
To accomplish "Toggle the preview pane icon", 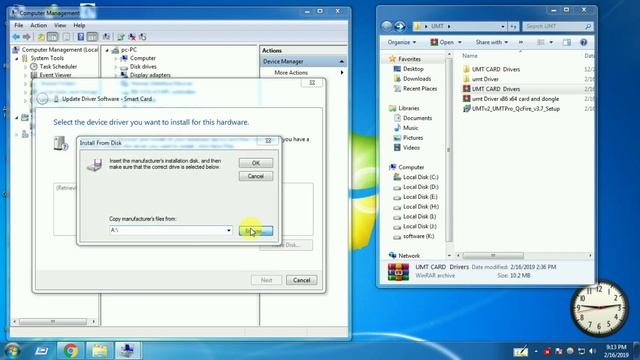I will coord(567,42).
